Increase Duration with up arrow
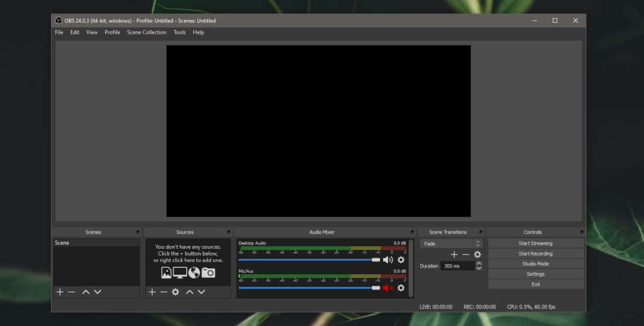Image resolution: width=644 pixels, height=326 pixels. (x=479, y=264)
